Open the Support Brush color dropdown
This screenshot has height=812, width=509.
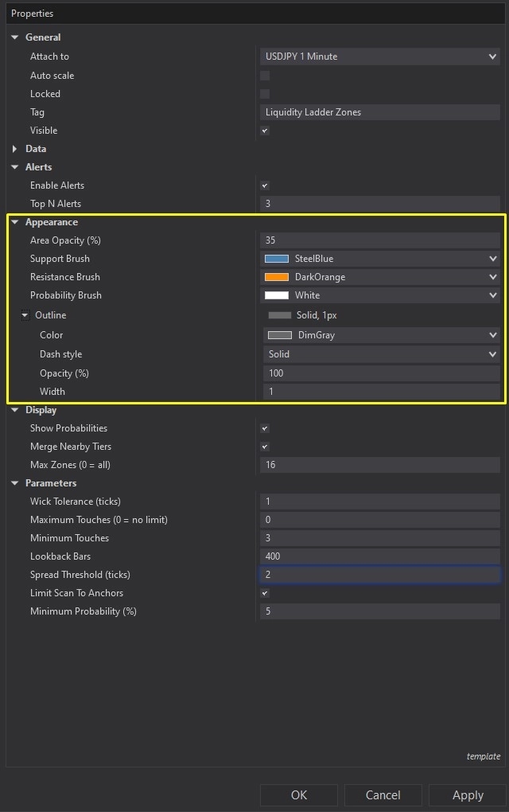(x=493, y=259)
